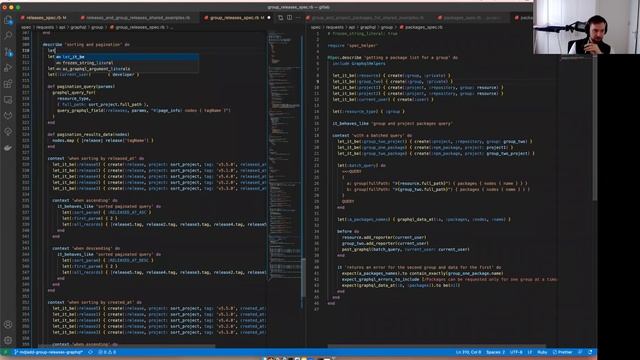Click the "context 'with a batched query' do" line
This screenshot has width=640, height=360.
coord(371,135)
